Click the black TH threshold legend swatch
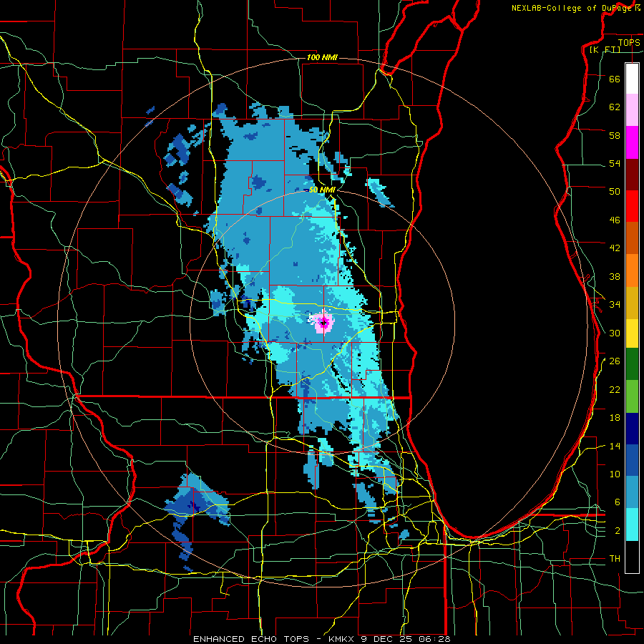Viewport: 644px width, 644px height. pyautogui.click(x=632, y=557)
